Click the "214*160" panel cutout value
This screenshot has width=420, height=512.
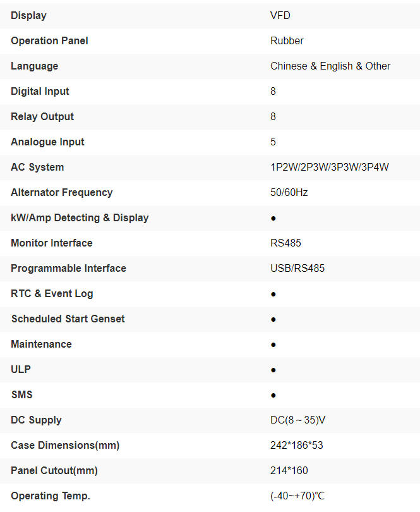click(289, 470)
